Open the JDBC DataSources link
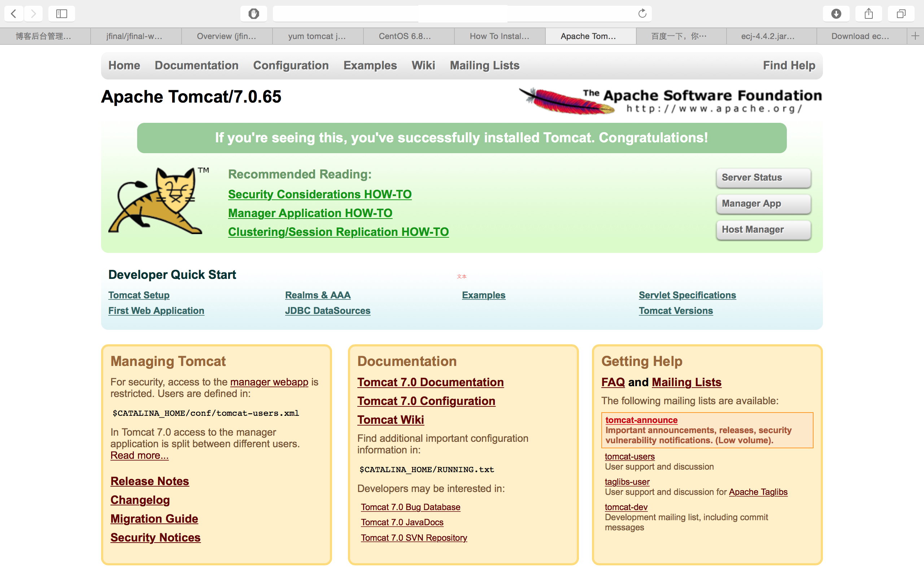Screen dimensions: 924x578 coord(328,311)
